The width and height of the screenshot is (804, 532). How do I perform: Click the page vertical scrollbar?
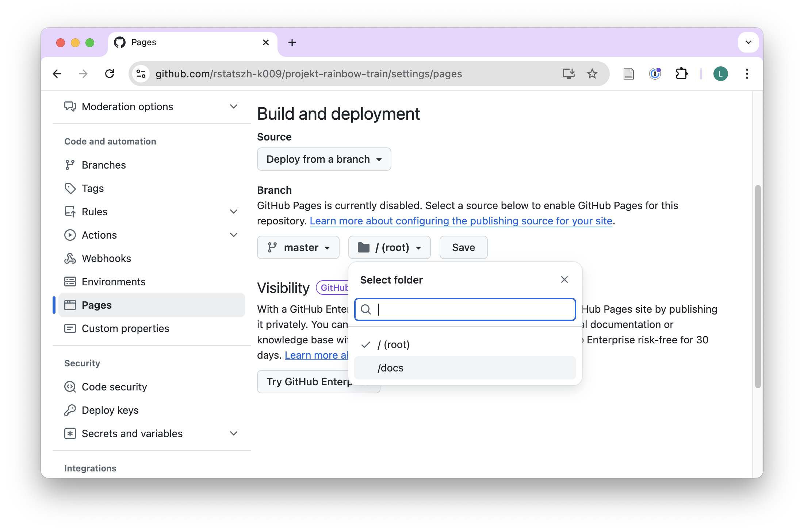[758, 286]
